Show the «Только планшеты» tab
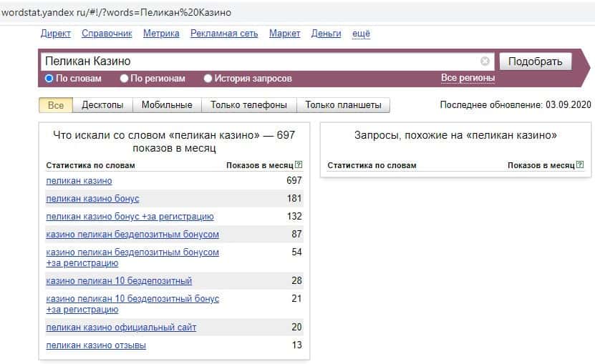595x364 pixels. tap(343, 105)
